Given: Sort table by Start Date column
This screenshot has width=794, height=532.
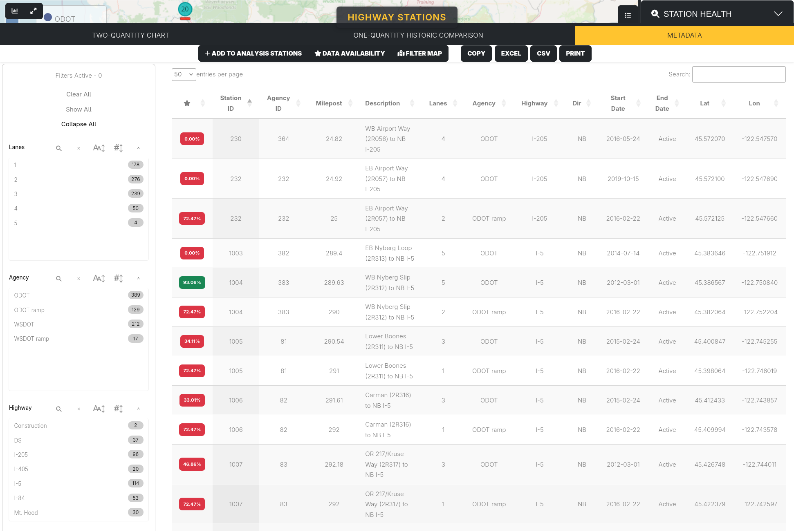Looking at the screenshot, I should 623,103.
